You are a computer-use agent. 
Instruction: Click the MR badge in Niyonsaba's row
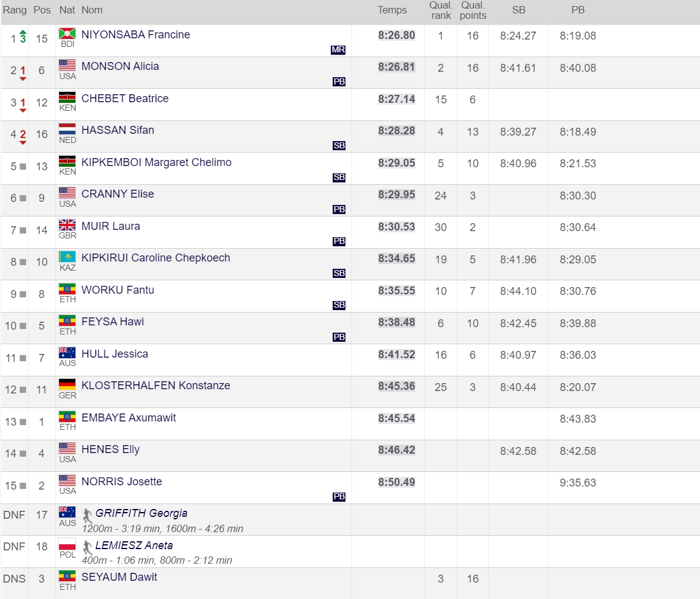338,50
